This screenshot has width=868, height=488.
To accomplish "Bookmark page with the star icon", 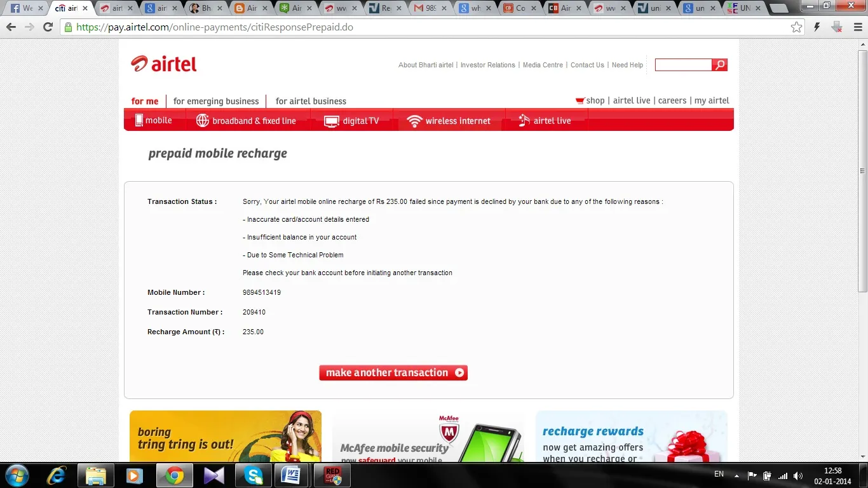I will [796, 27].
